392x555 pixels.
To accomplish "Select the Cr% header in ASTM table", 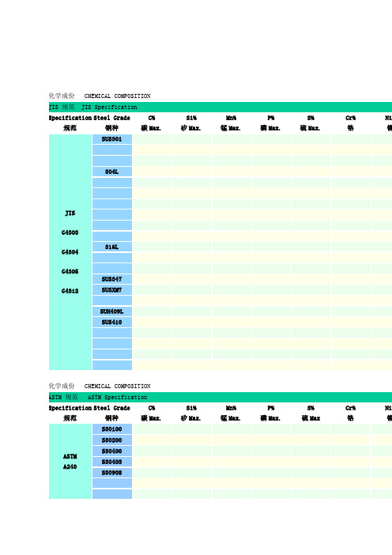I will (350, 408).
